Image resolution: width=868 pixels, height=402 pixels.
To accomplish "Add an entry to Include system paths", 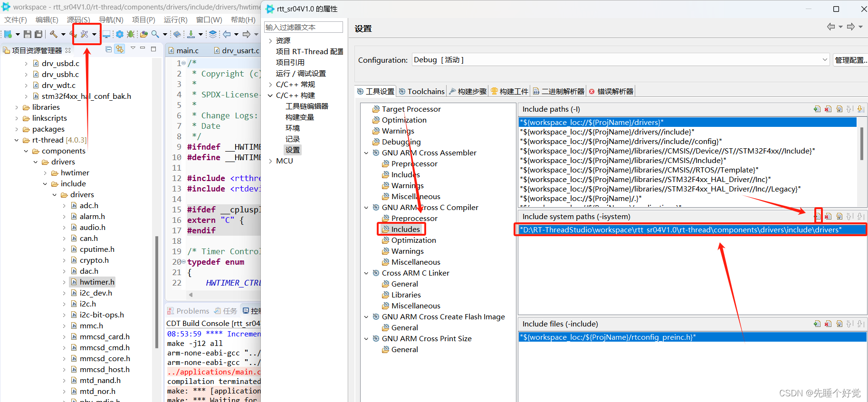I will click(x=818, y=216).
